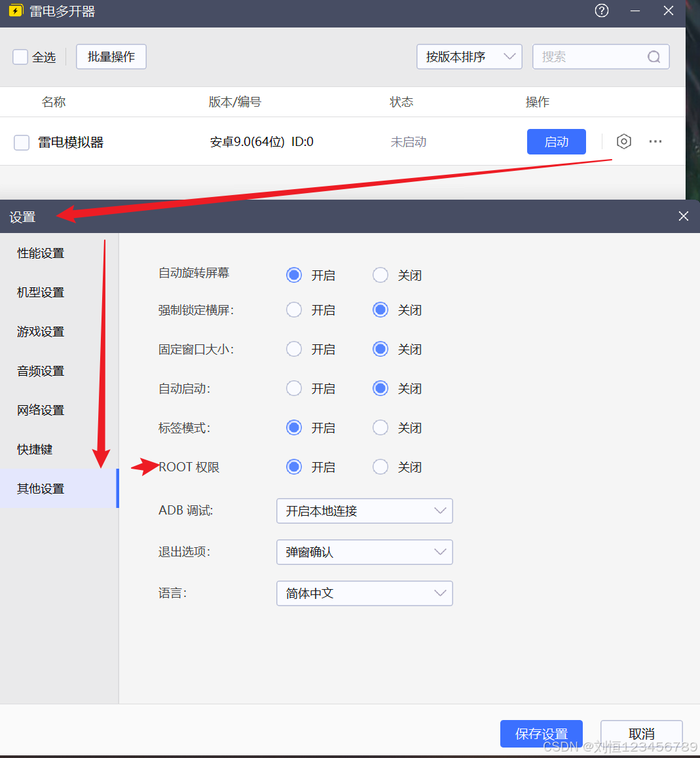
Task: Click the 状态 column header
Action: pyautogui.click(x=401, y=102)
